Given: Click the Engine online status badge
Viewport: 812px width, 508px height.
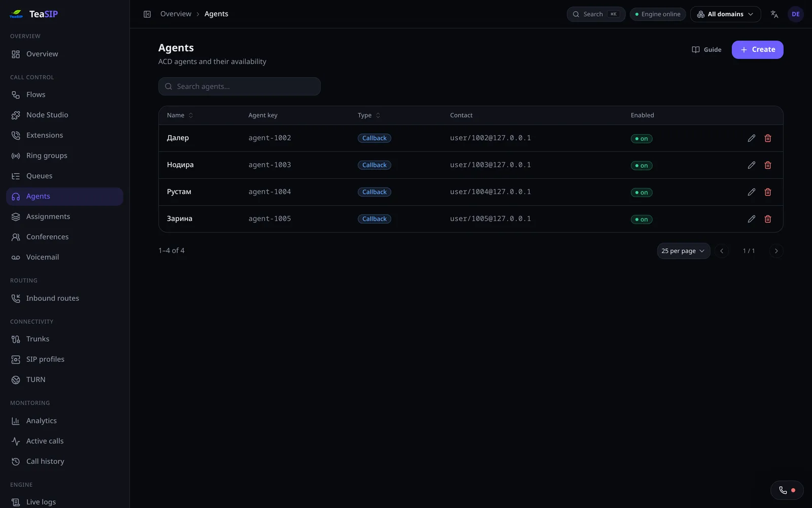Looking at the screenshot, I should pyautogui.click(x=658, y=14).
